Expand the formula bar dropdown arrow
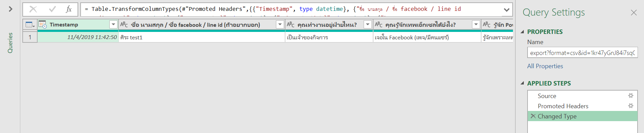This screenshot has height=133, width=644. click(x=507, y=10)
